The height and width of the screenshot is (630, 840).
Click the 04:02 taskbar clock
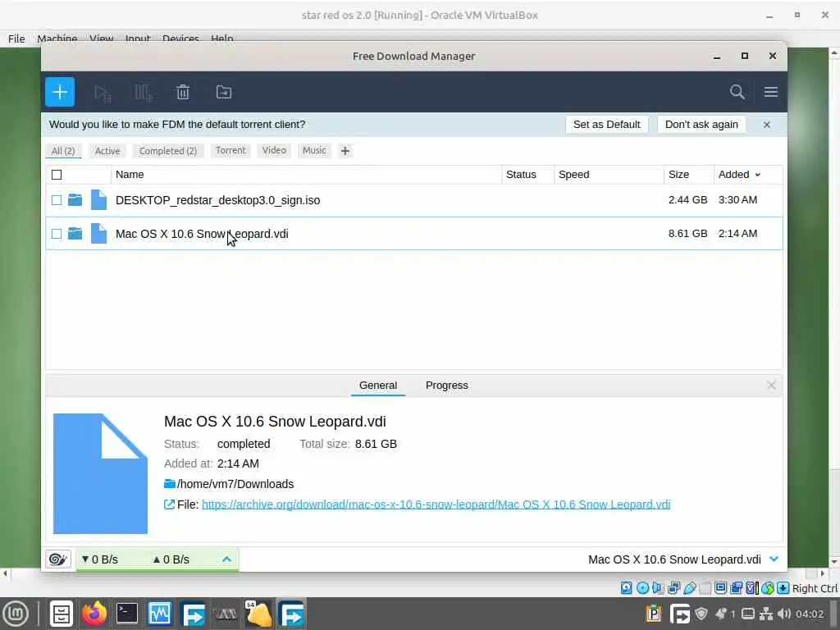click(x=810, y=614)
